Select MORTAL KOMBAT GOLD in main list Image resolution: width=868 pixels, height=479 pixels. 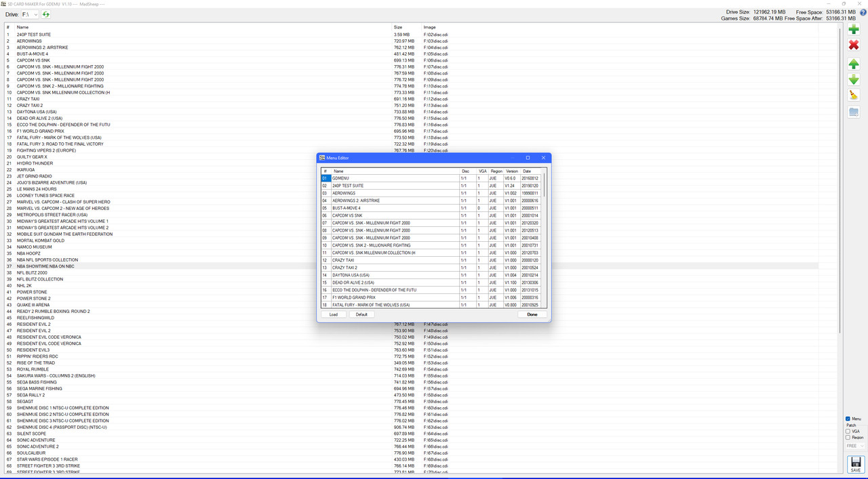[x=41, y=241]
